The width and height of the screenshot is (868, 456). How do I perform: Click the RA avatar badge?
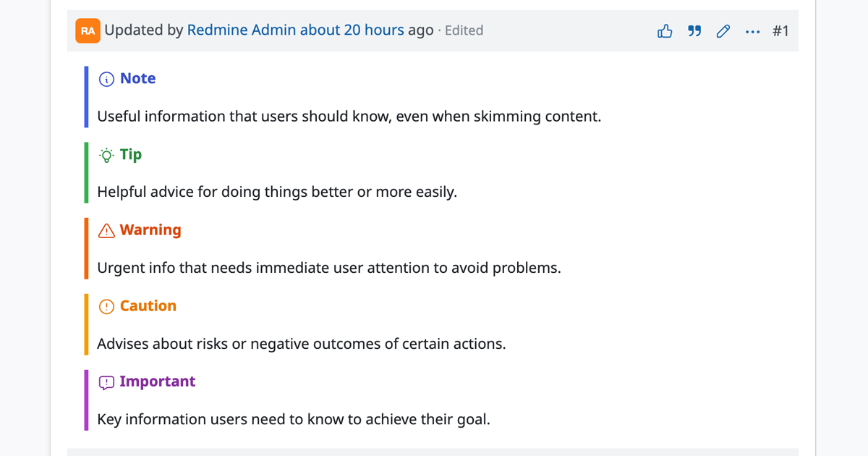coord(88,30)
